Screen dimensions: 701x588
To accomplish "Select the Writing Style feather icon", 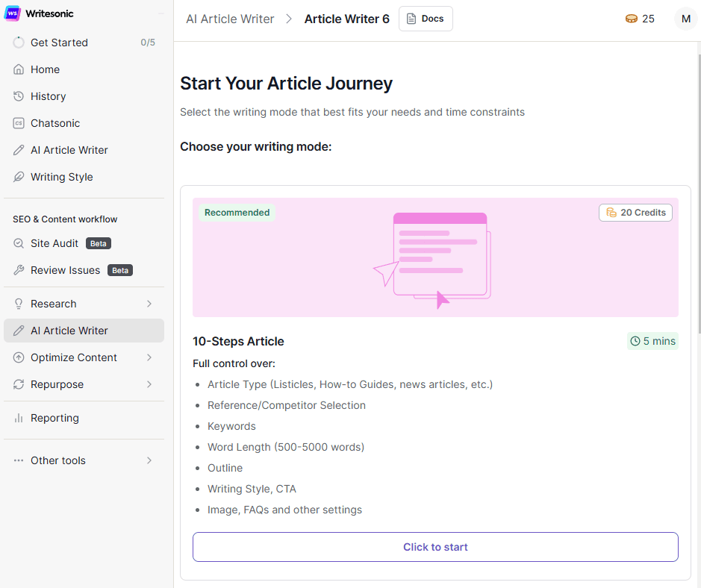I will (x=19, y=177).
